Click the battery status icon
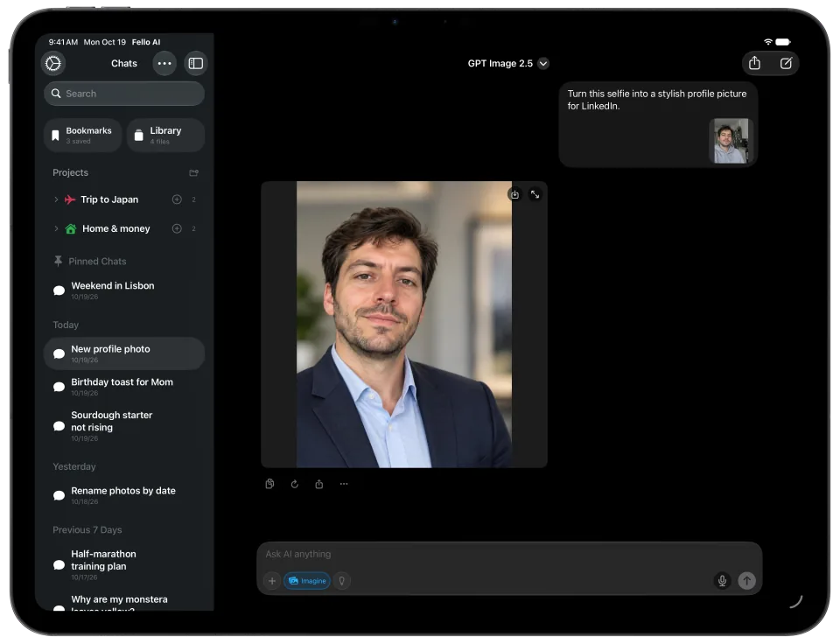Image resolution: width=840 pixels, height=644 pixels. tap(783, 42)
